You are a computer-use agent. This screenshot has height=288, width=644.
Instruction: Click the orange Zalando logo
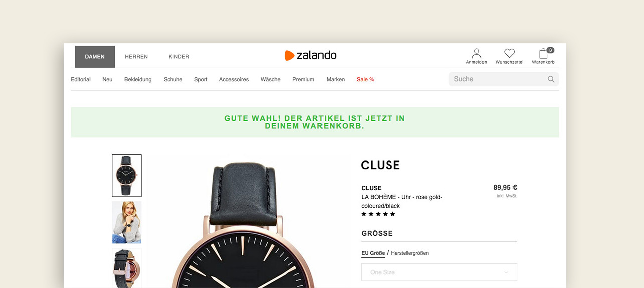click(x=310, y=55)
